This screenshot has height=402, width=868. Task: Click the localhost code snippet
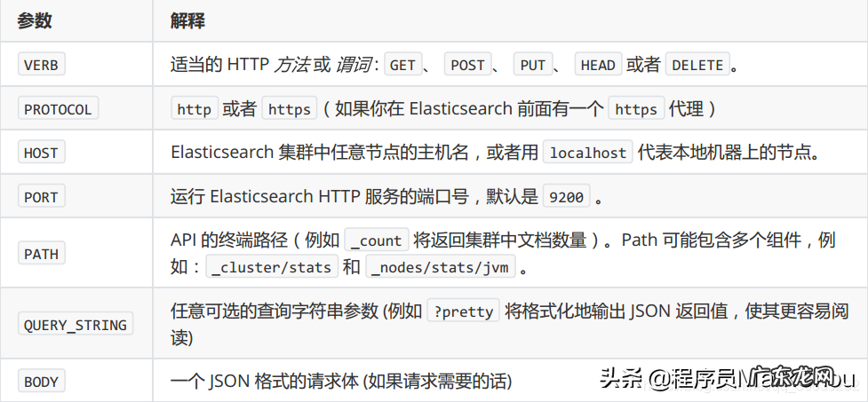point(588,153)
